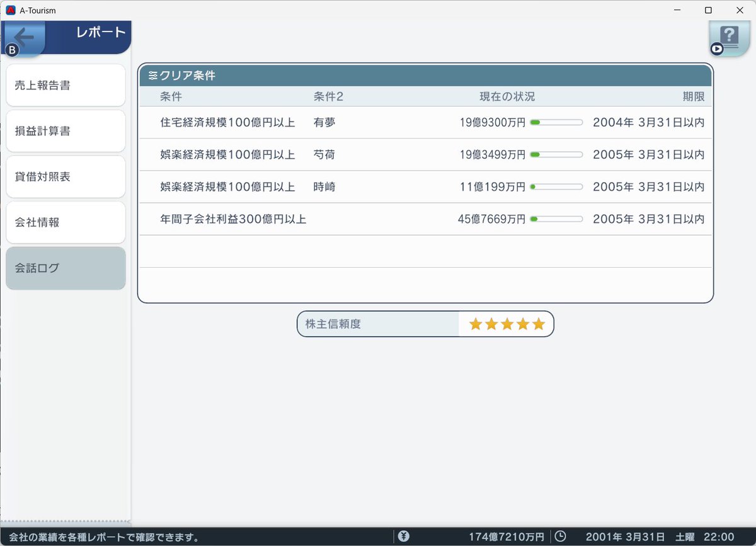Click the clock icon in status bar
This screenshot has height=546, width=756.
(560, 537)
